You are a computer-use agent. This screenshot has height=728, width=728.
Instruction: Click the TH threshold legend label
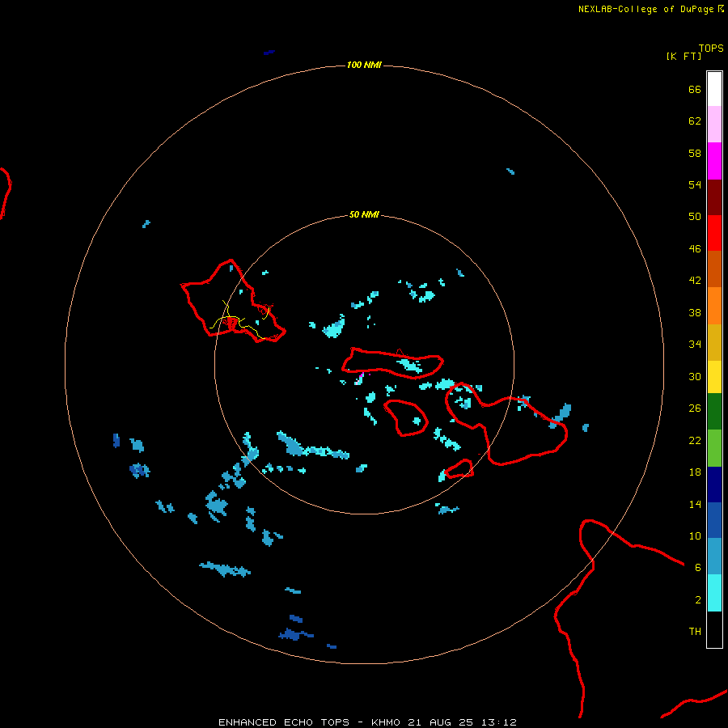(695, 632)
